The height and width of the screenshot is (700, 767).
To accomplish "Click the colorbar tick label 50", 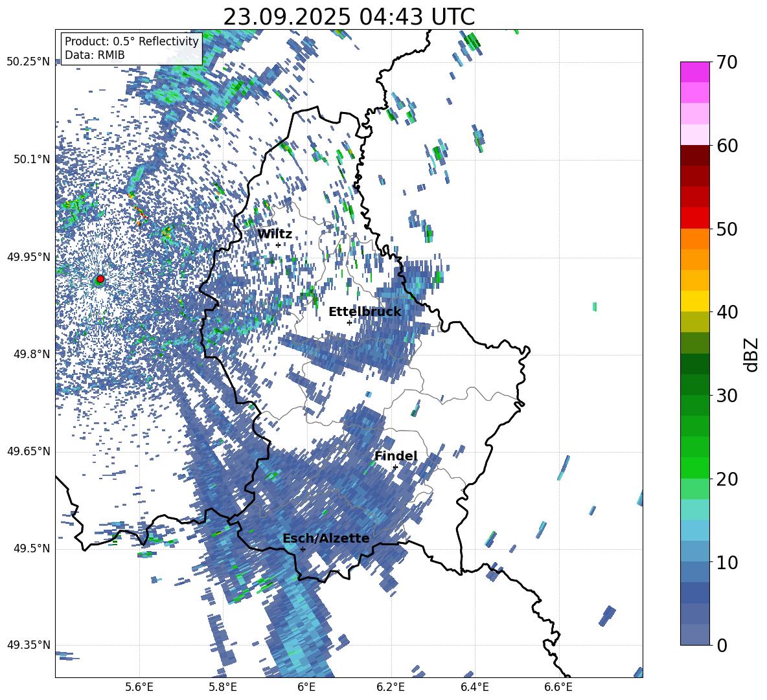I will tap(727, 229).
